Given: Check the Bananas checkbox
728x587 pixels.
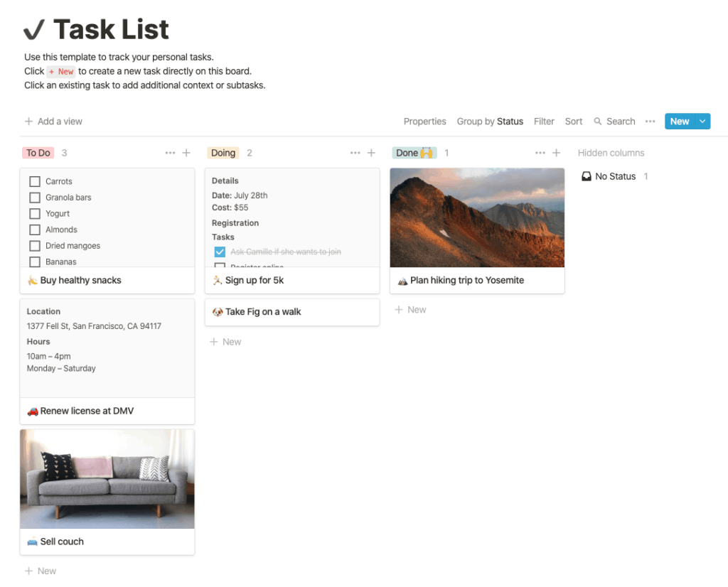Looking at the screenshot, I should coord(35,262).
